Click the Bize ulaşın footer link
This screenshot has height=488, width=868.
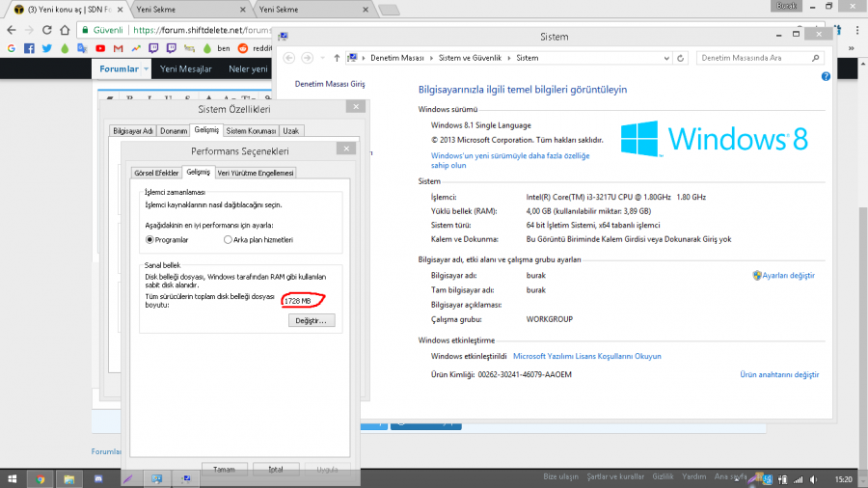560,476
